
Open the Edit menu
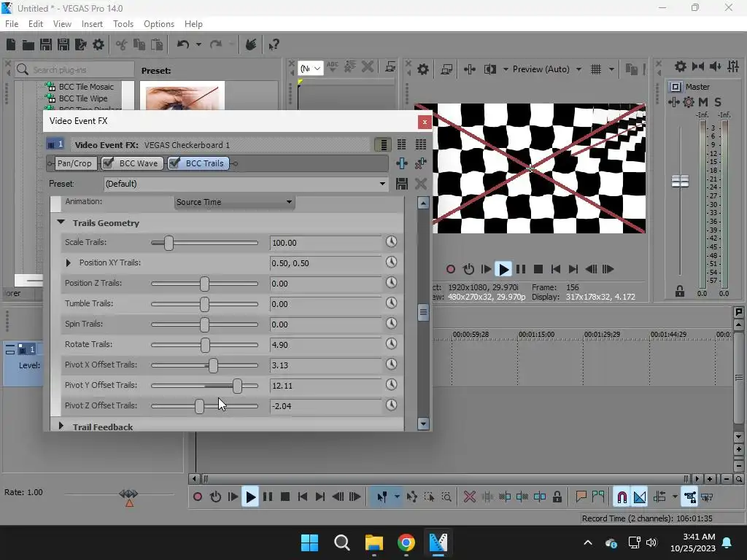pos(36,24)
